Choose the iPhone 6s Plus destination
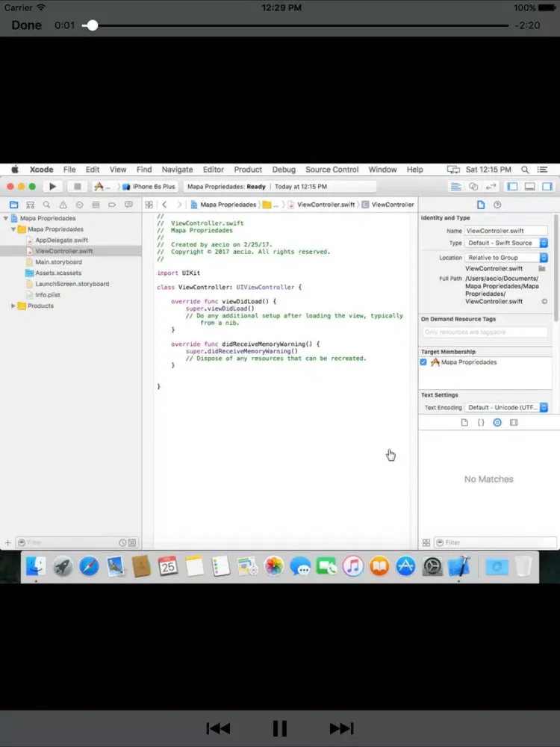The image size is (560, 747). pos(149,186)
